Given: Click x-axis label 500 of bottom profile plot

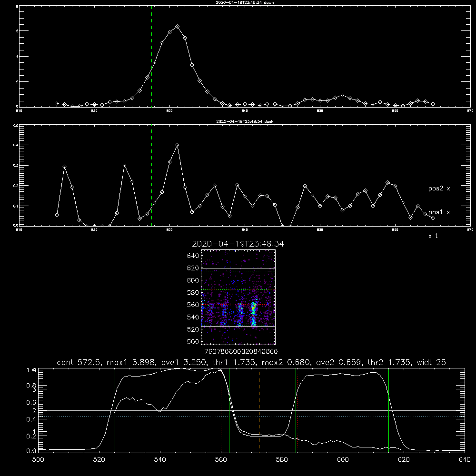Looking at the screenshot, I should point(38,460).
